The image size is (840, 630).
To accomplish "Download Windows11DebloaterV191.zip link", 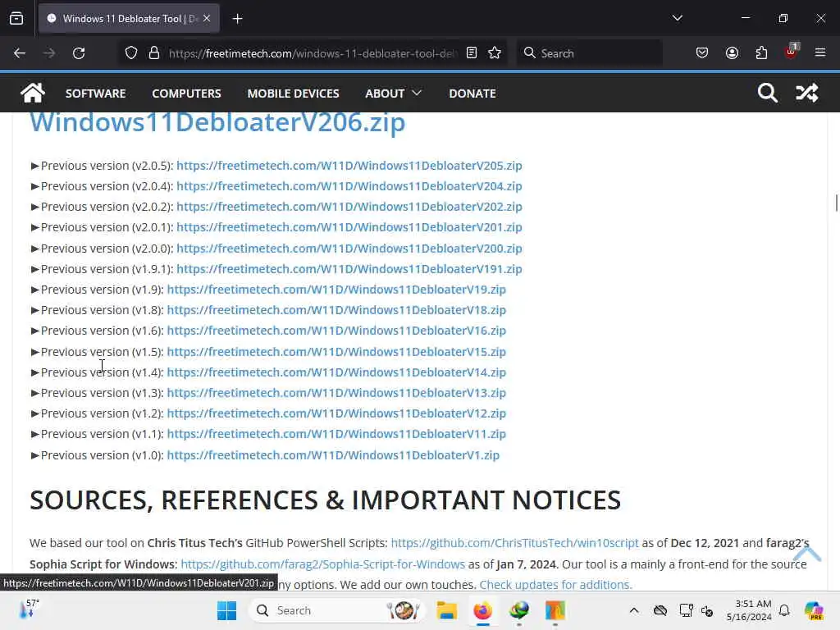I will [x=349, y=269].
